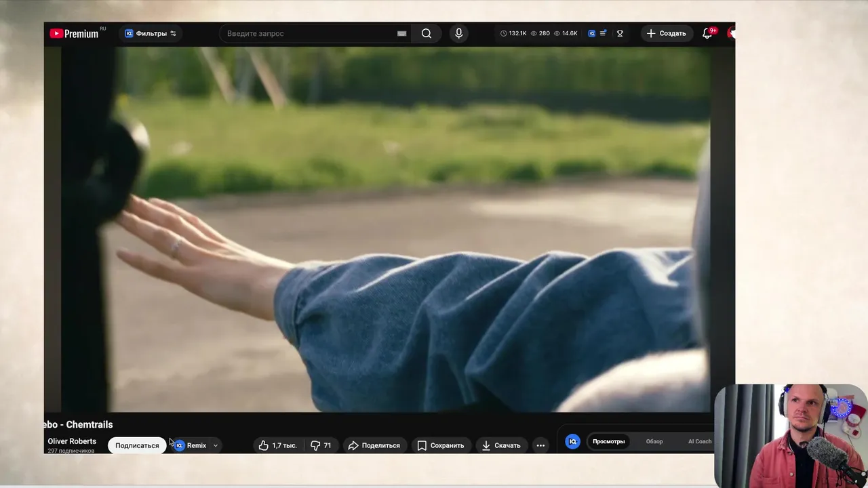Click the Remix button
Viewport: 868px width, 488px height.
[191, 445]
